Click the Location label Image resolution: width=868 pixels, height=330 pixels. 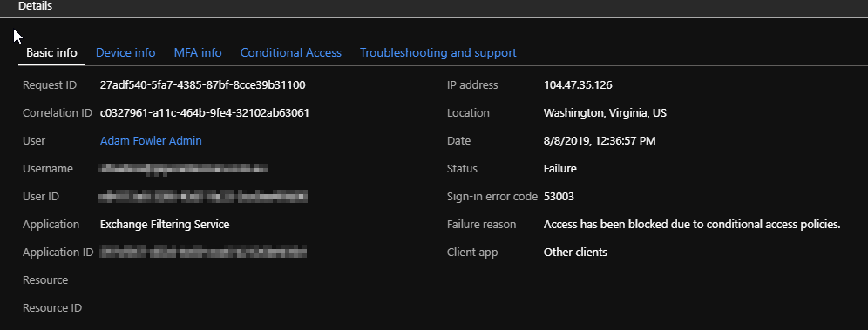click(x=468, y=113)
